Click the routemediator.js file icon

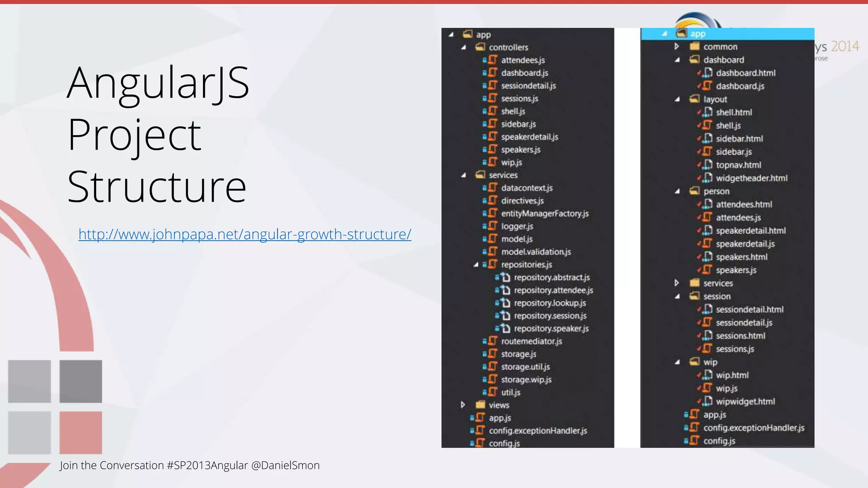point(492,341)
